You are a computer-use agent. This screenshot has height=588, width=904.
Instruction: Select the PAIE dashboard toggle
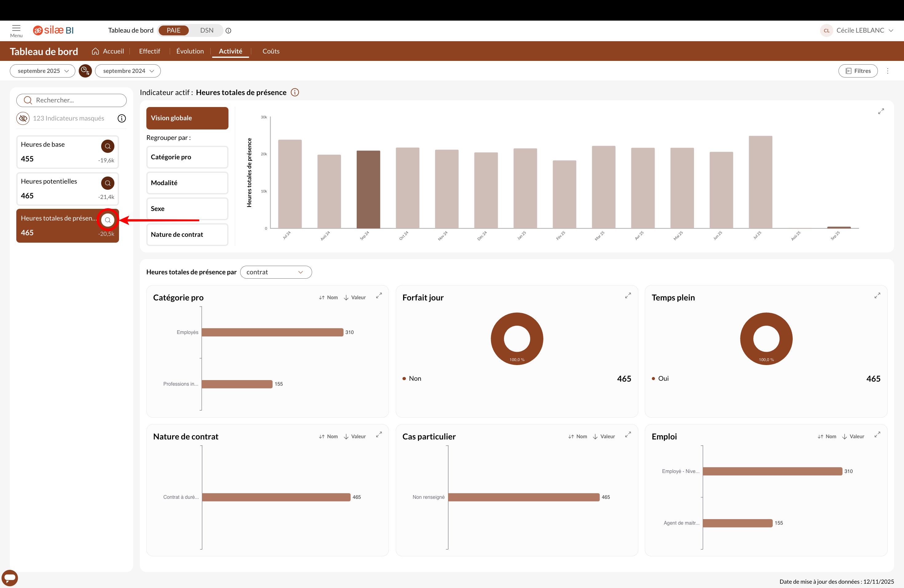[174, 30]
